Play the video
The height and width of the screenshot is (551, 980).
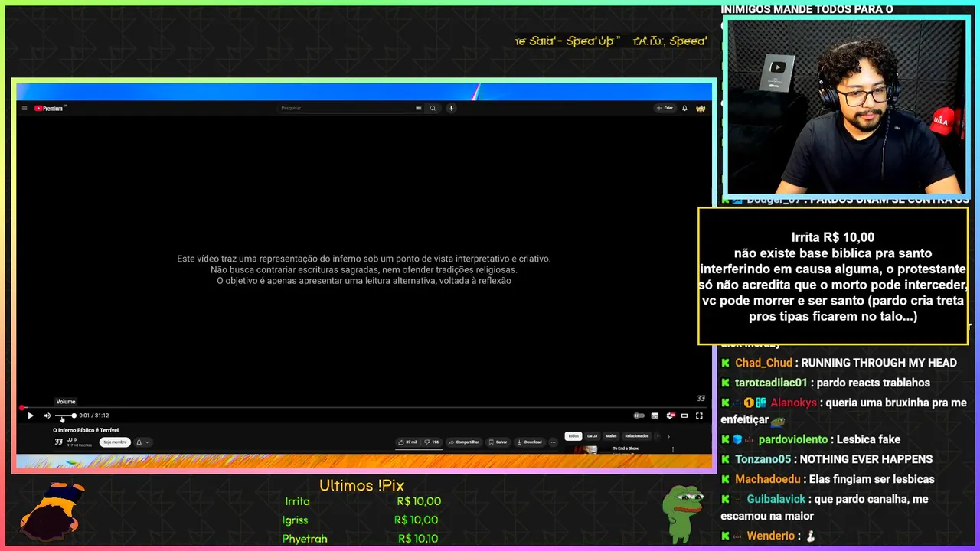pos(30,416)
